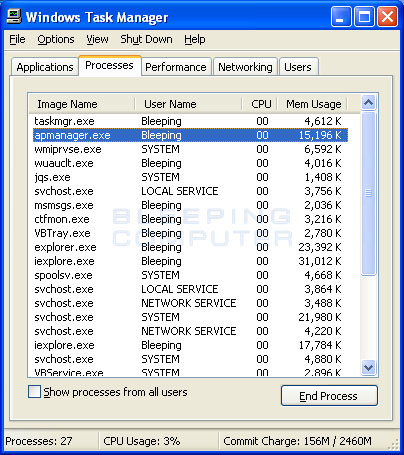Close the Windows Task Manager window
Screen dimensions: 404x455
tap(387, 17)
